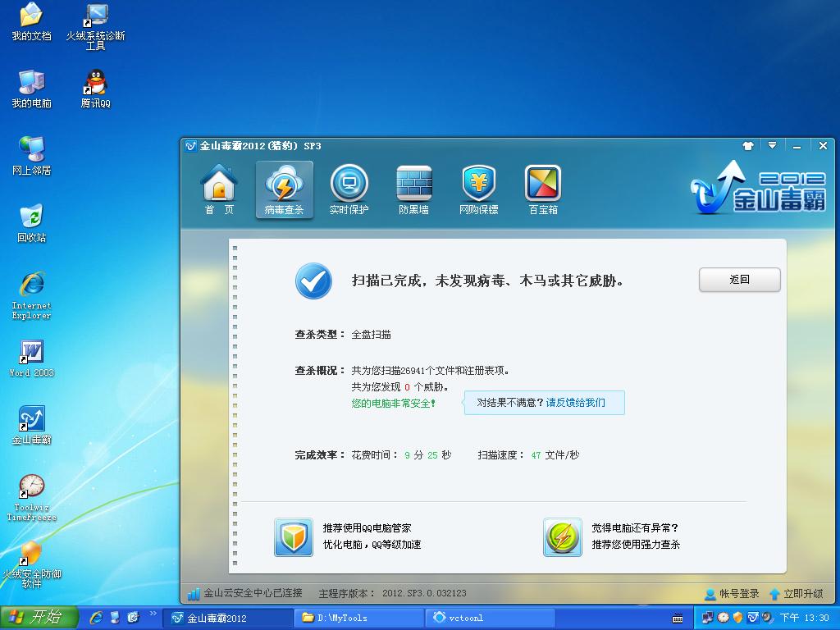Click show desktop quick launch icon
The image size is (840, 630).
click(115, 618)
